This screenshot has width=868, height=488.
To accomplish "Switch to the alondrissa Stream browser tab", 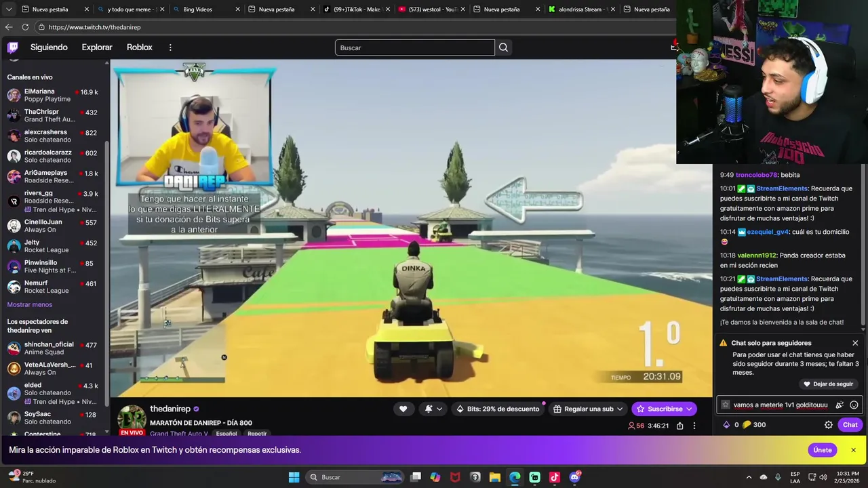I will (581, 9).
